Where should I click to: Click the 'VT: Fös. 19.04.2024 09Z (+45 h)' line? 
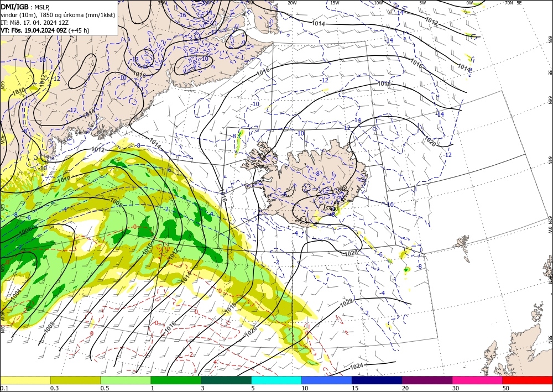click(45, 30)
